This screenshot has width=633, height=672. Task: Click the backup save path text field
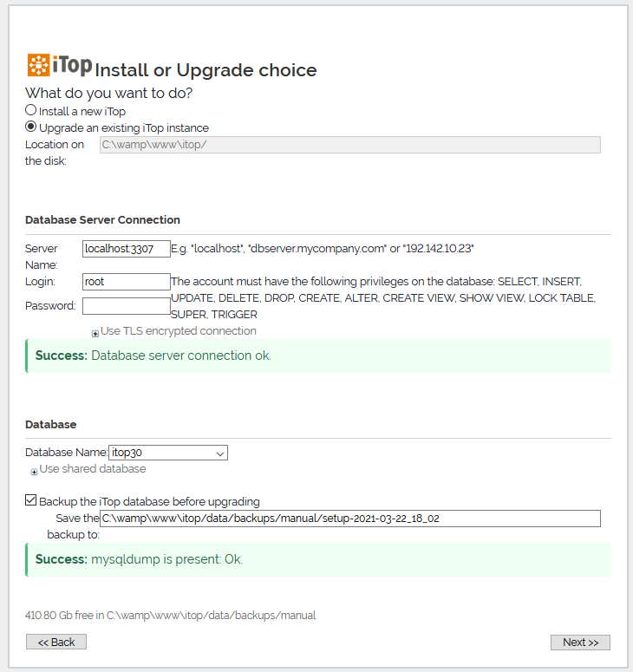coord(349,519)
